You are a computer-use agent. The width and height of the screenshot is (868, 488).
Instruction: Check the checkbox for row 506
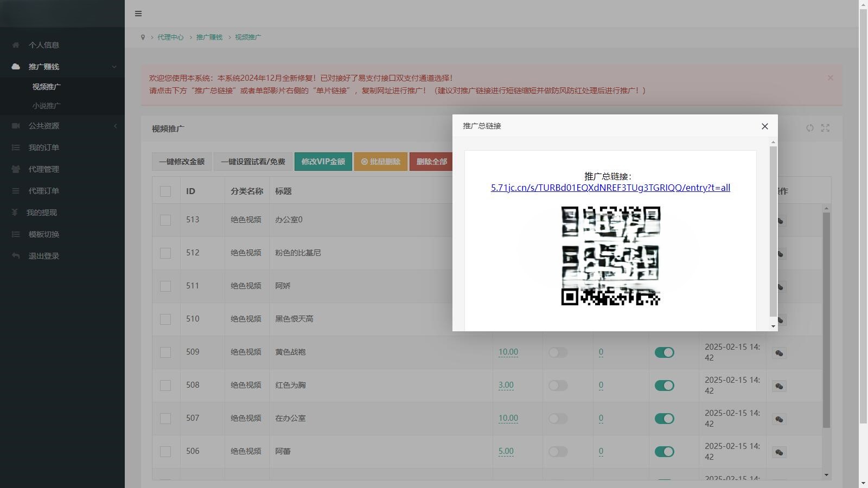[165, 452]
